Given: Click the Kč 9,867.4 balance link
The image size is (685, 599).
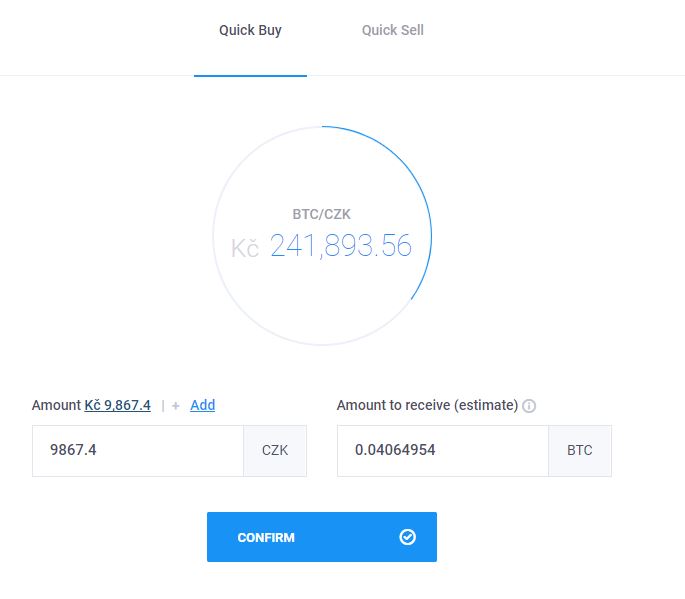Looking at the screenshot, I should click(x=118, y=405).
